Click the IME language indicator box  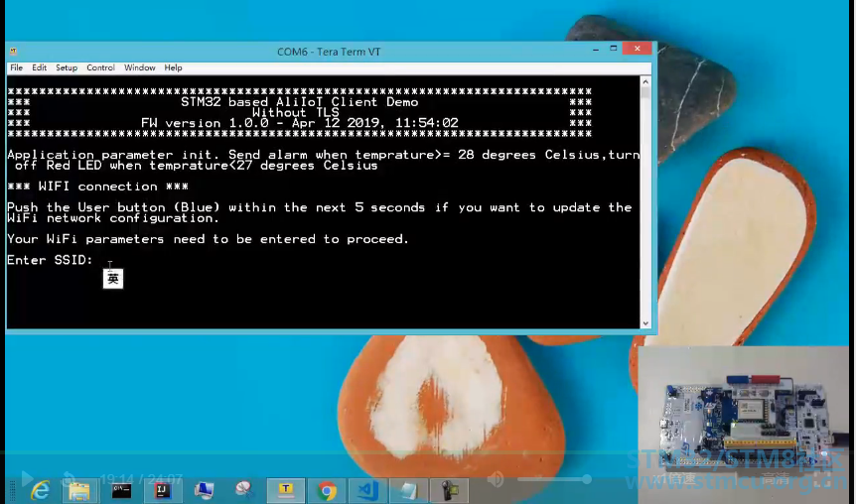click(x=113, y=279)
